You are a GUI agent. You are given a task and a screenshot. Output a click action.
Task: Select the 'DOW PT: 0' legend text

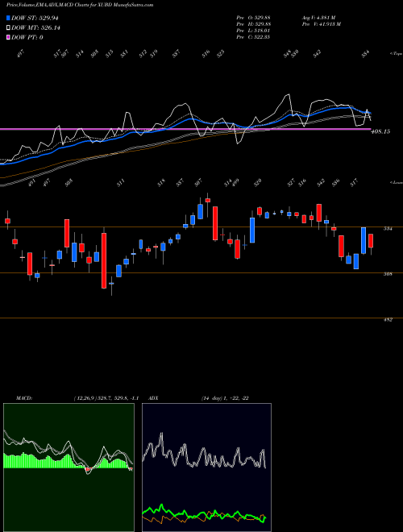27,37
